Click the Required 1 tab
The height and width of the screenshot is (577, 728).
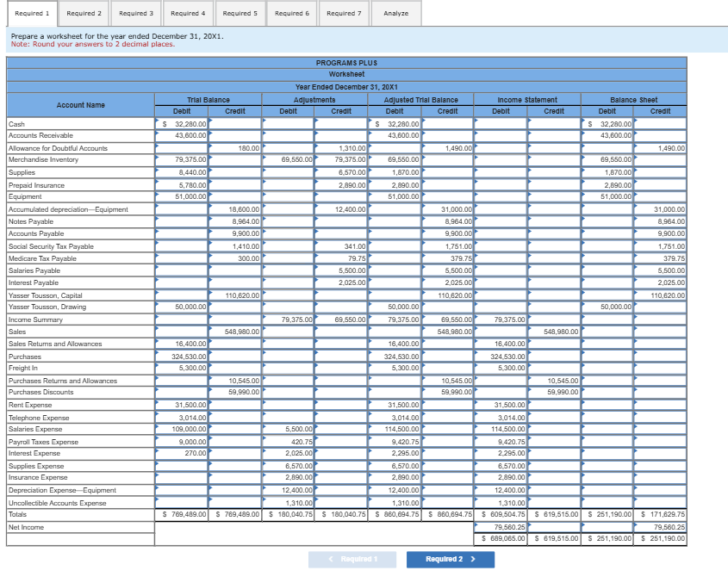32,14
